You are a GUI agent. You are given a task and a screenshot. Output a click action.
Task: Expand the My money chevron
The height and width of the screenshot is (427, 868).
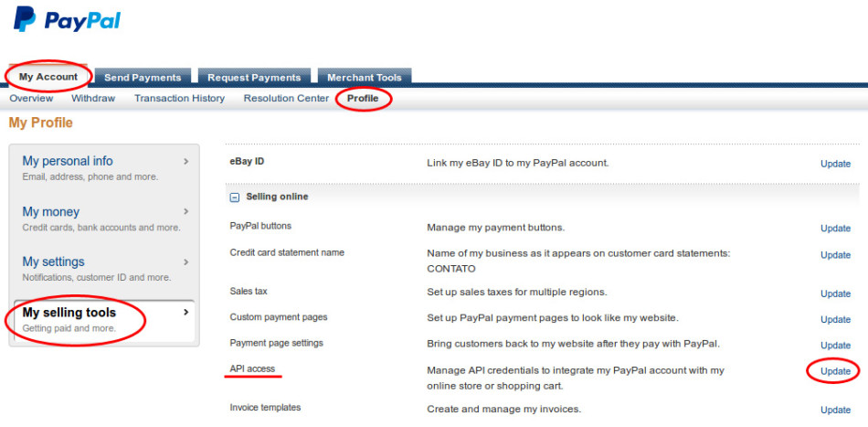[x=186, y=211]
